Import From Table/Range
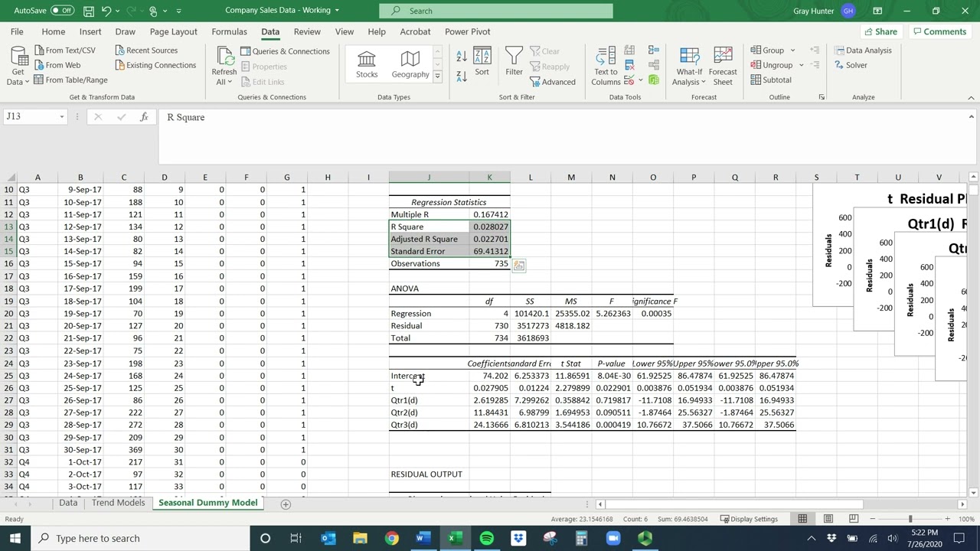Viewport: 980px width, 551px height. [x=71, y=80]
